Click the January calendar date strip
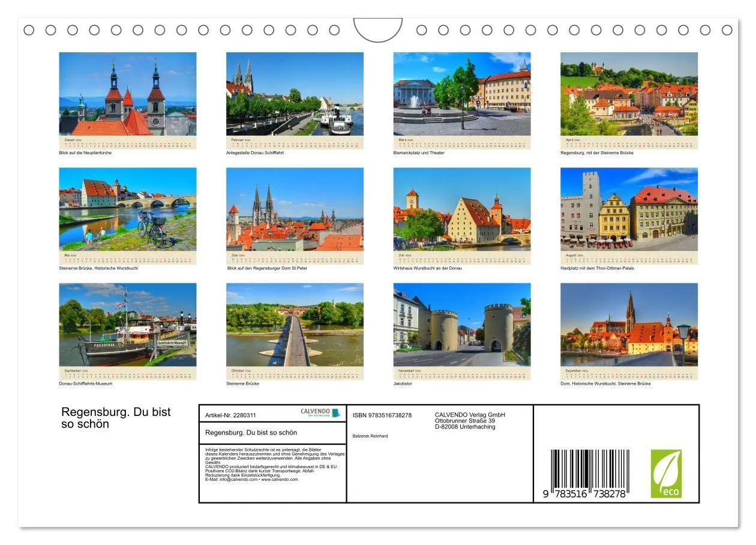756x545 pixels. [x=127, y=142]
